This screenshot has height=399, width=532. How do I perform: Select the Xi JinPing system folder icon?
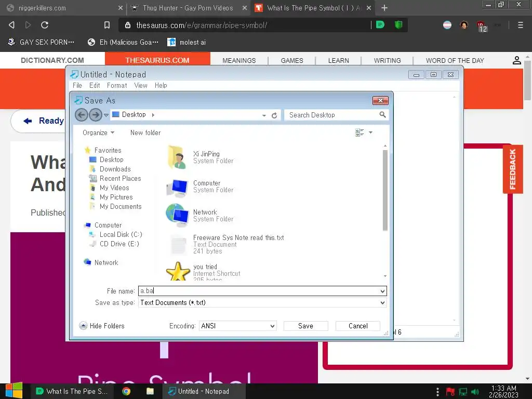click(x=177, y=157)
